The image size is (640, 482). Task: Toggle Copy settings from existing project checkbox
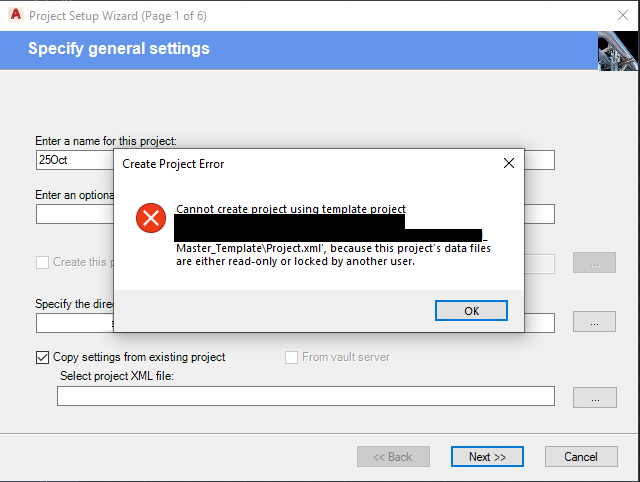point(42,357)
